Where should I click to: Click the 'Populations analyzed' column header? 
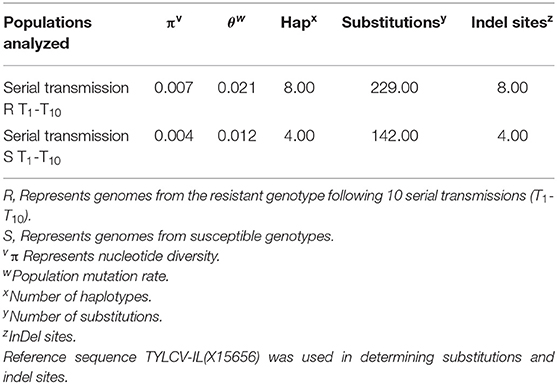click(48, 33)
